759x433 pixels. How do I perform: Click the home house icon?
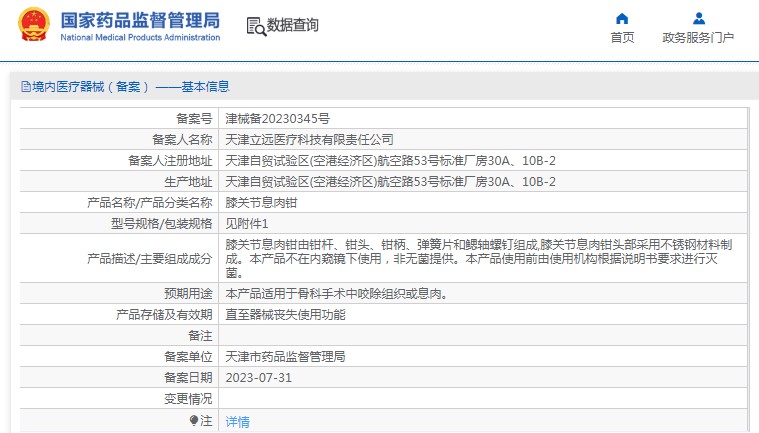pos(622,18)
